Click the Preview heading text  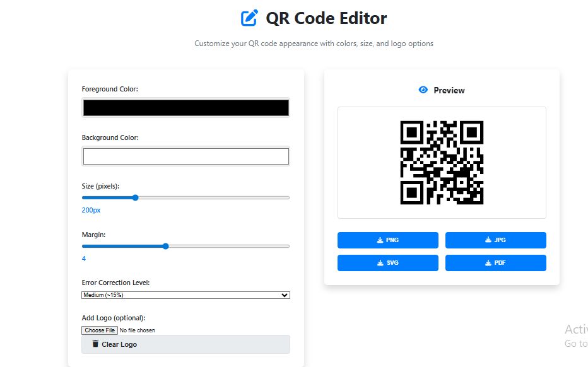coord(449,90)
